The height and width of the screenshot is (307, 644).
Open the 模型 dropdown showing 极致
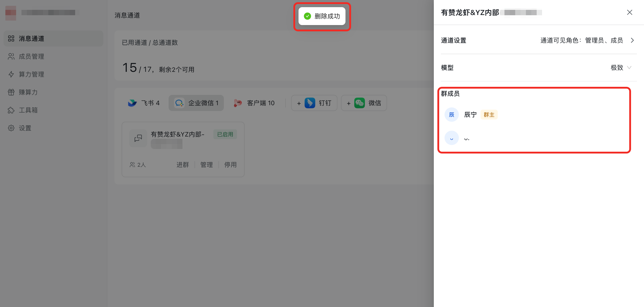[621, 68]
